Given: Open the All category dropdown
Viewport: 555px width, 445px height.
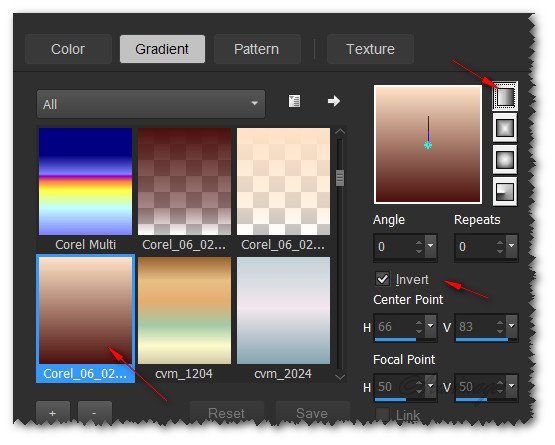Looking at the screenshot, I should coord(151,104).
